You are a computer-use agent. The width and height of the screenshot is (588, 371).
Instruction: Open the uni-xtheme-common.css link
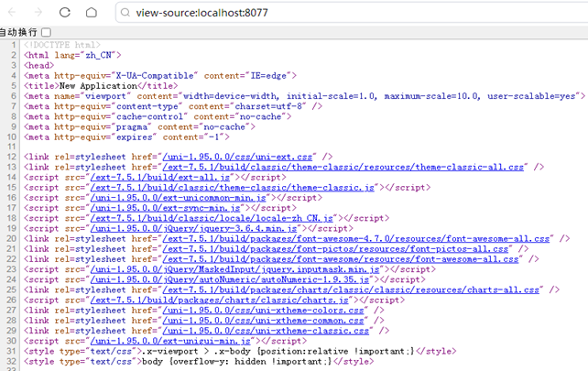click(x=263, y=321)
